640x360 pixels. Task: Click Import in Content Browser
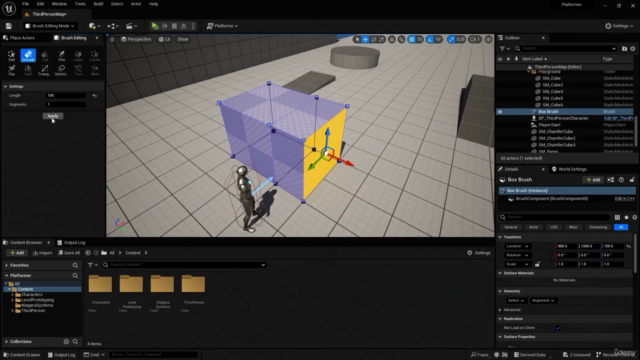click(42, 253)
